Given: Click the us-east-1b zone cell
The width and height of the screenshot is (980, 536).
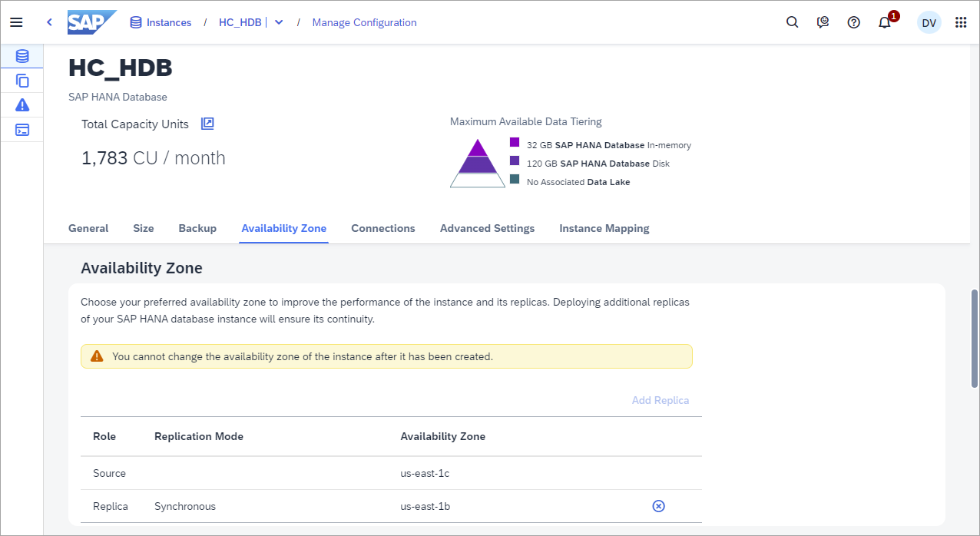Looking at the screenshot, I should (x=425, y=506).
